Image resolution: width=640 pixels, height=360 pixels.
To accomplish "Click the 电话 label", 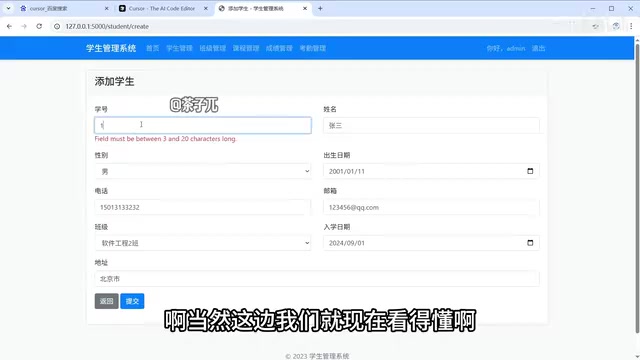I will pos(101,191).
